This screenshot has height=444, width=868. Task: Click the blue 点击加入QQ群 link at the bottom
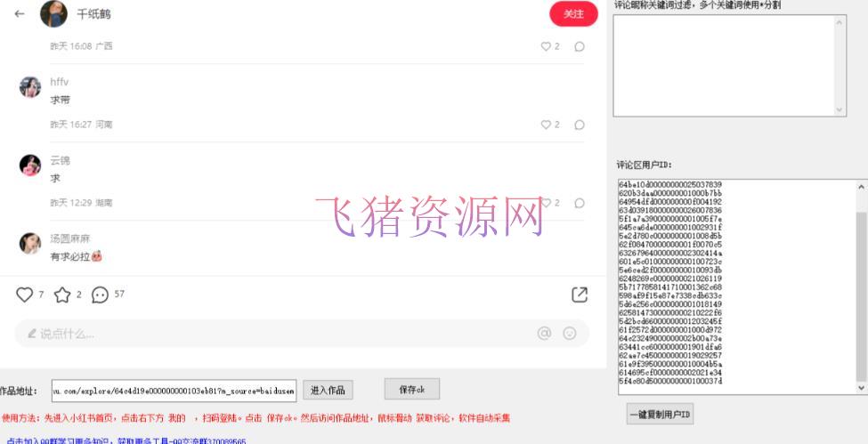pyautogui.click(x=126, y=440)
